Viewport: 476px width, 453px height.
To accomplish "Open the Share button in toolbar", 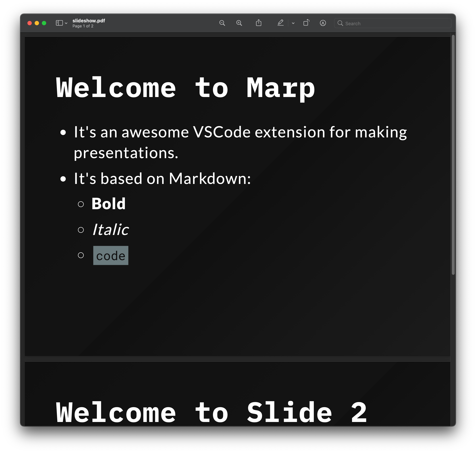I will [x=259, y=23].
